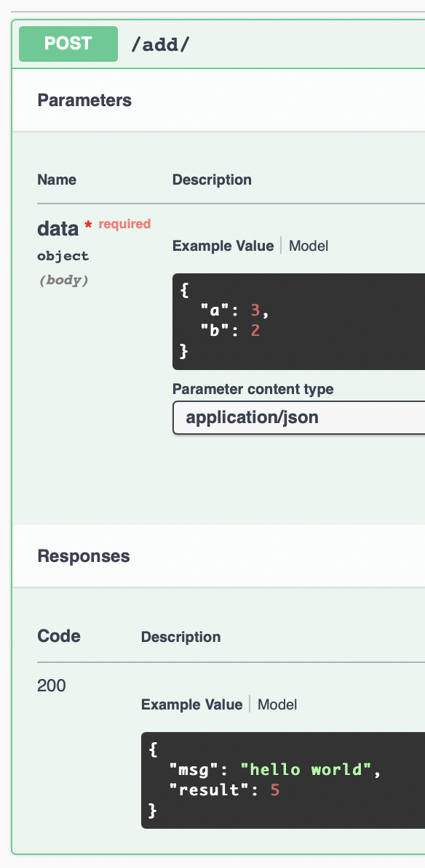
Task: Select Example Value tab in Responses section
Action: [x=191, y=704]
